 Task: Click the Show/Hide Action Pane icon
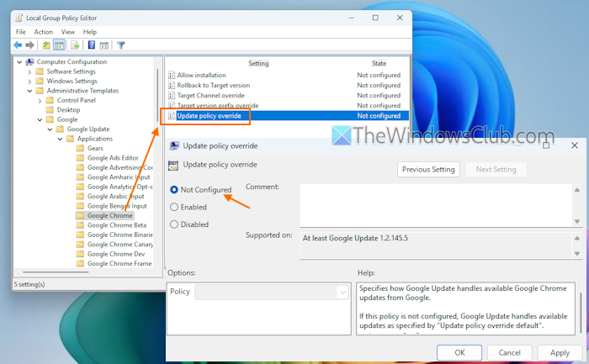tap(103, 45)
